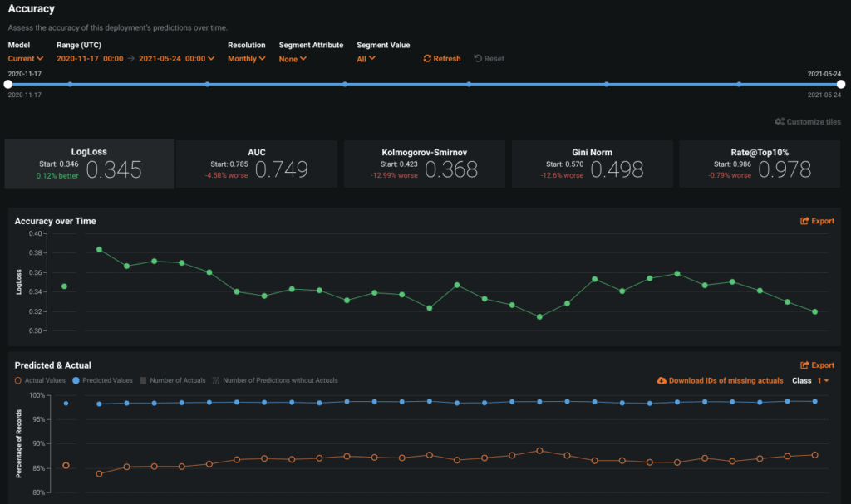Screen dimensions: 851x504
Task: Download IDs of missing actuals
Action: coord(720,381)
